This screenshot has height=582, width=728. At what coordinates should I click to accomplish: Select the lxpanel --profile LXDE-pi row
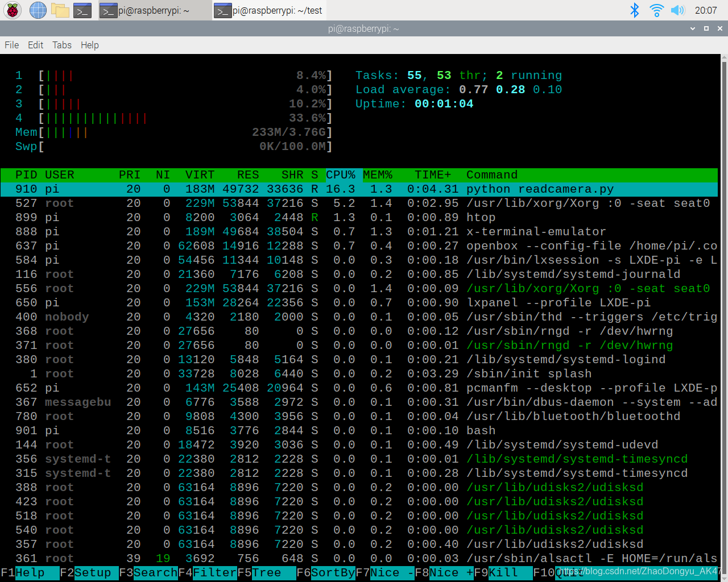[359, 303]
